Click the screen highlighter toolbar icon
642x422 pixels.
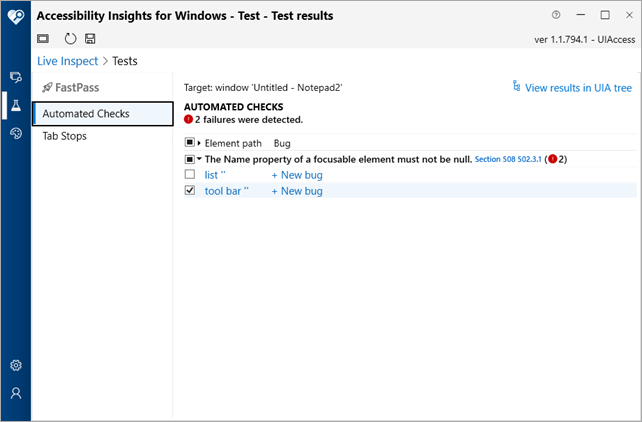(x=43, y=39)
